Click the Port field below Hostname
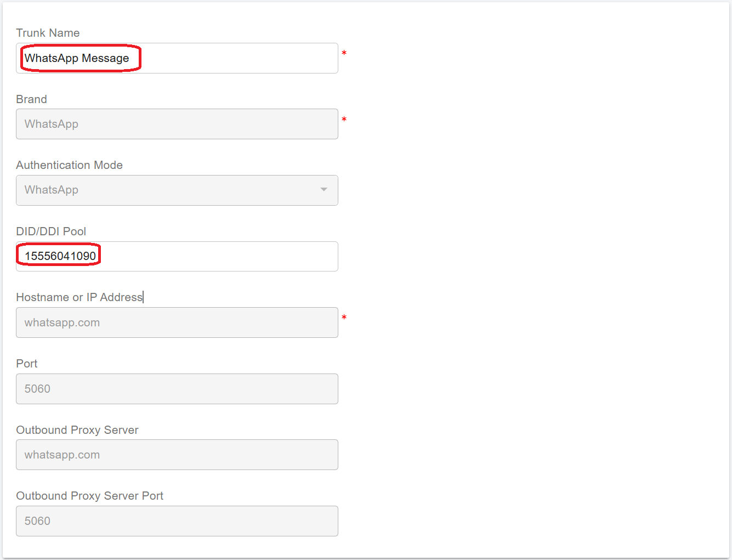 click(x=177, y=389)
